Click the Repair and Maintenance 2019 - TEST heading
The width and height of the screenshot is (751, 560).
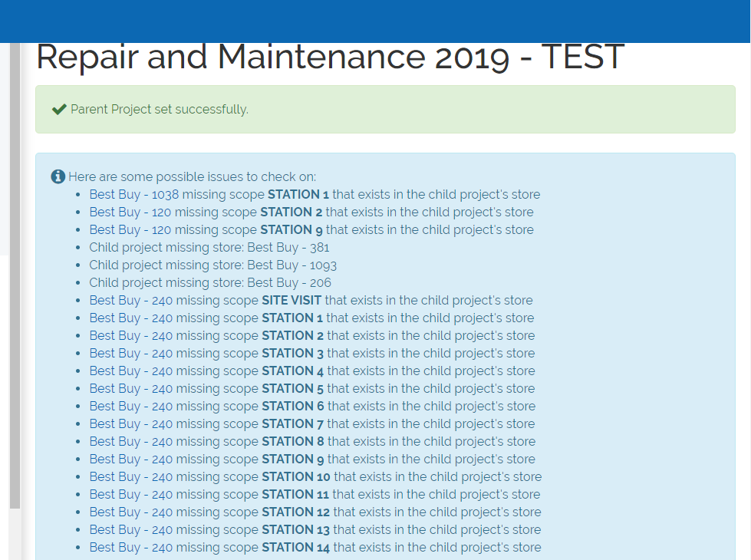pos(330,58)
